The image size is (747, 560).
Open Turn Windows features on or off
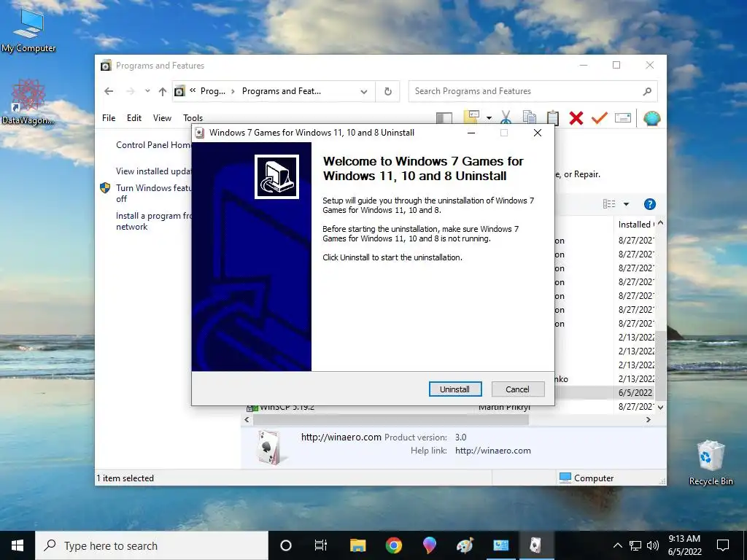click(x=153, y=192)
